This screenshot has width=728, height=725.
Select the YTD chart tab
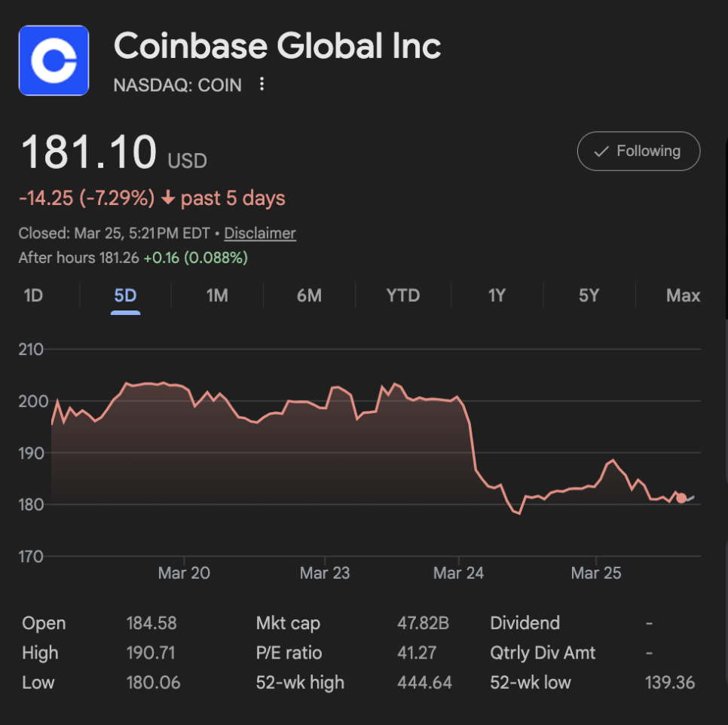pos(402,295)
